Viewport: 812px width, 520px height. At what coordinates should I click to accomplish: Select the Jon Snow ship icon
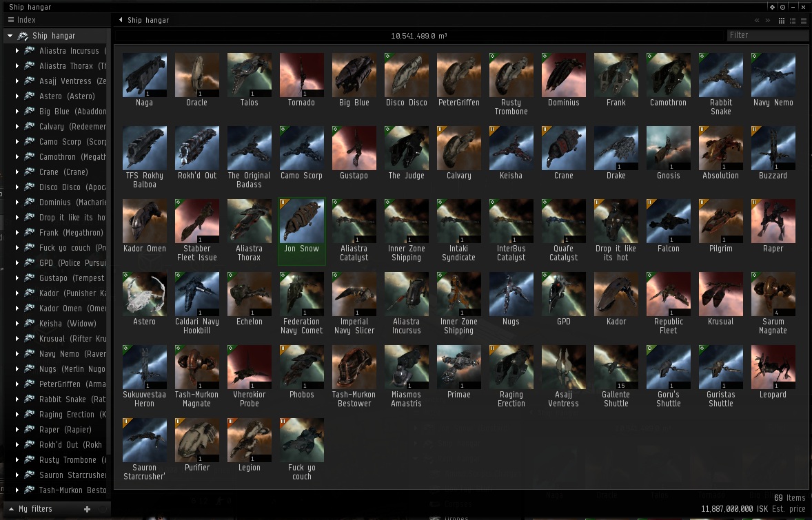[x=301, y=221]
